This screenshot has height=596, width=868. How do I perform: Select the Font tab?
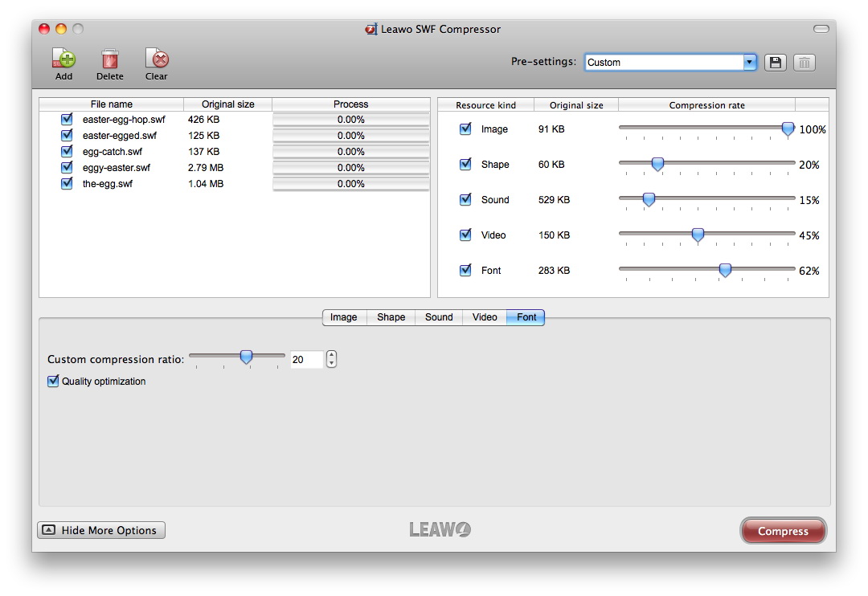coord(526,317)
